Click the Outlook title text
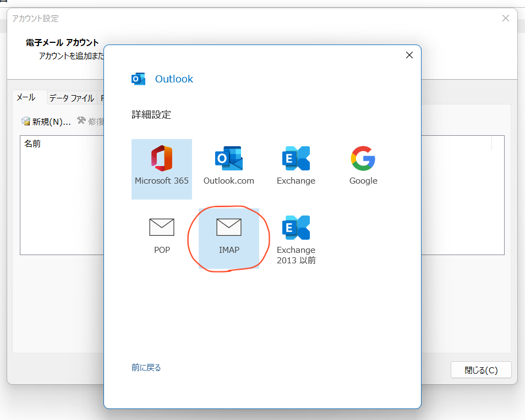The image size is (525, 420). 174,79
